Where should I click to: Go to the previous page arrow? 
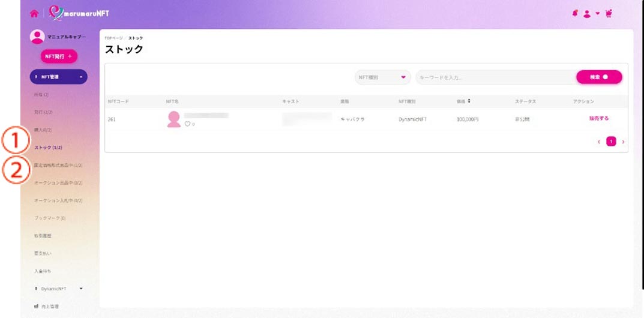point(599,142)
